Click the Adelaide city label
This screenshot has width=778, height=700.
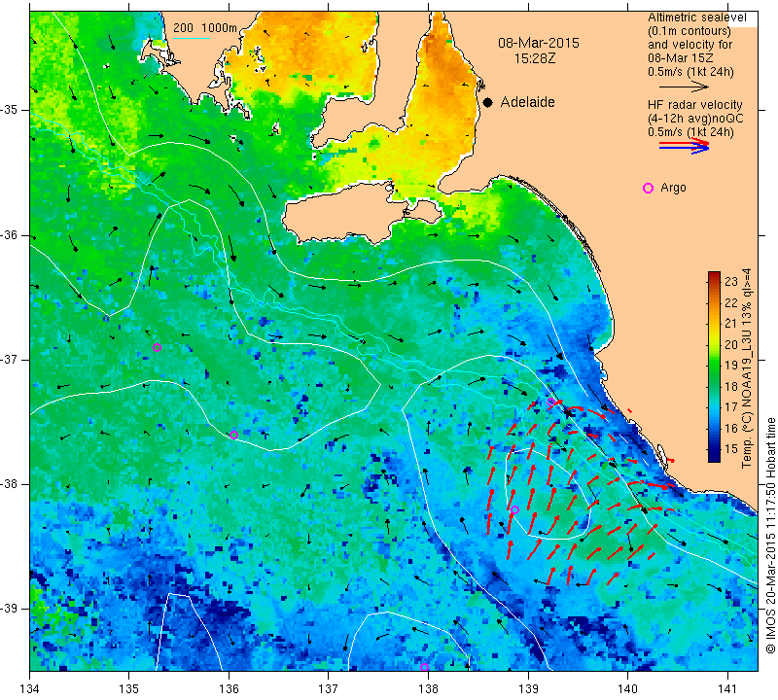pyautogui.click(x=527, y=102)
